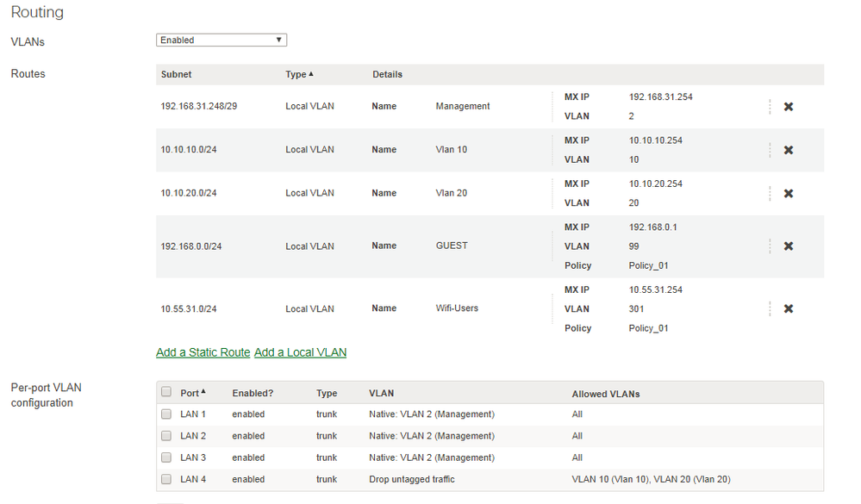This screenshot has width=861, height=504.
Task: Click Add a Local VLAN link
Action: tap(300, 352)
